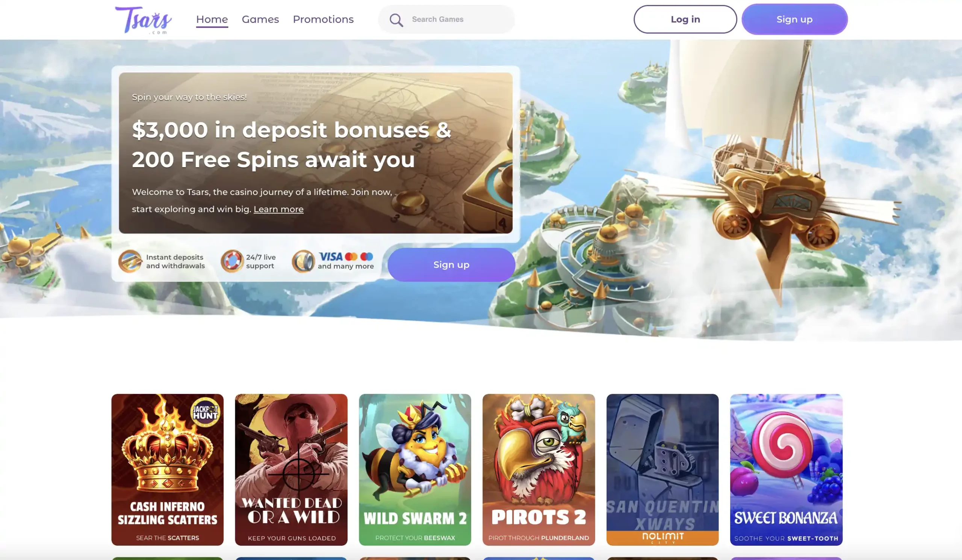Click the 24/7 live support lifebuoy icon
Image resolution: width=962 pixels, height=560 pixels.
[232, 261]
